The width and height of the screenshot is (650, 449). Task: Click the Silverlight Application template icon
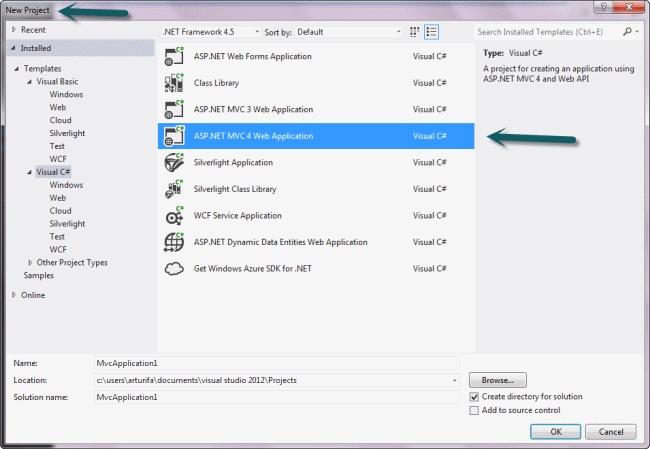174,163
